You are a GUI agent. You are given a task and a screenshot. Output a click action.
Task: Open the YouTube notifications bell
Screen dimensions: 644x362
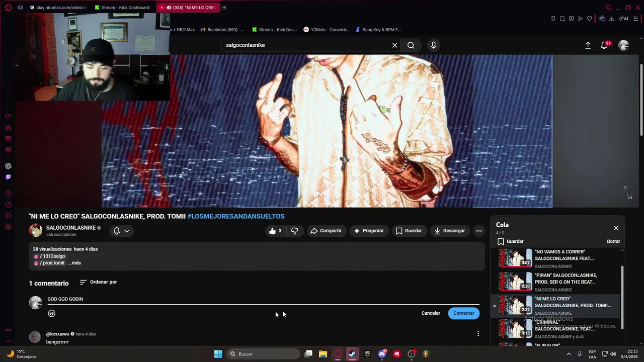tap(605, 45)
